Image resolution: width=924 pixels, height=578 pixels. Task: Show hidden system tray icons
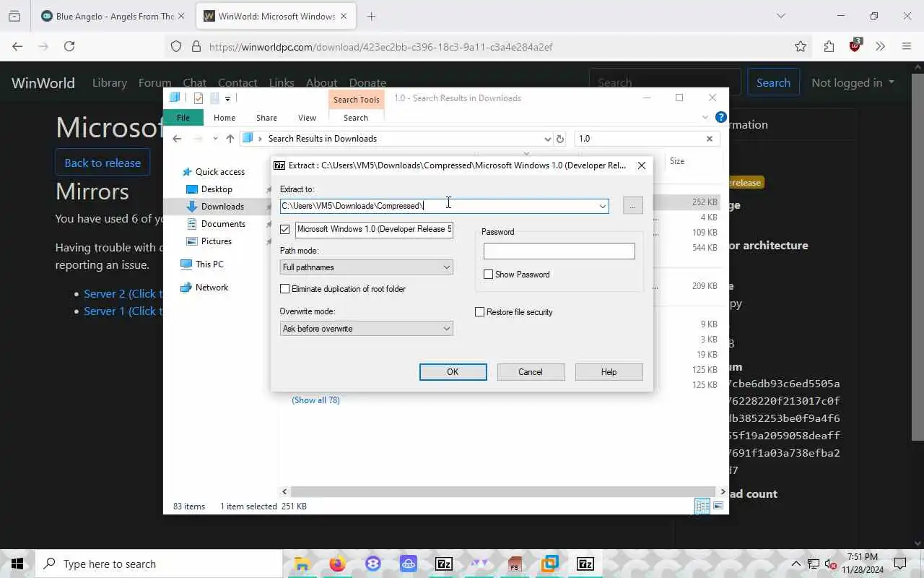click(796, 564)
